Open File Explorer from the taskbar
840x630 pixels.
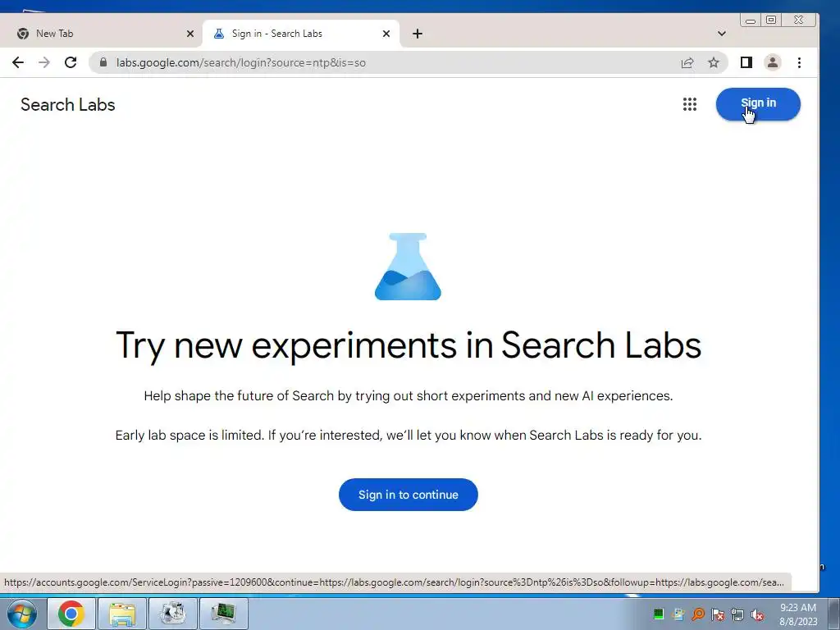click(122, 614)
